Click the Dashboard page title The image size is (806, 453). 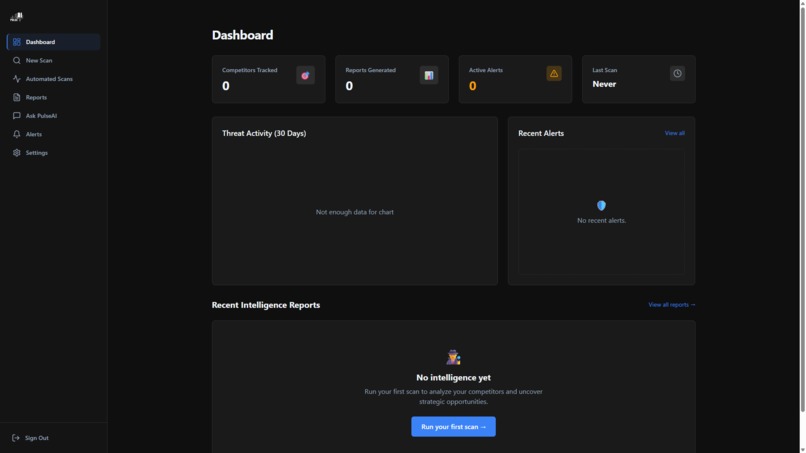243,35
